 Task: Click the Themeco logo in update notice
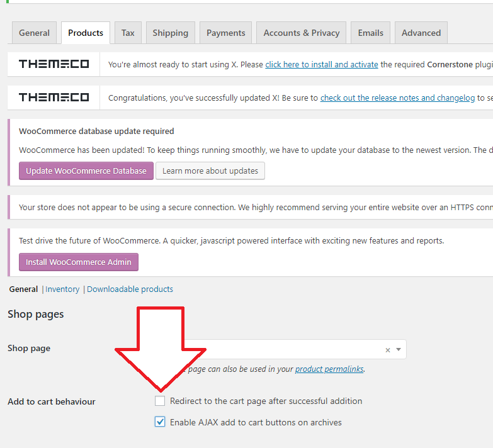pos(54,98)
